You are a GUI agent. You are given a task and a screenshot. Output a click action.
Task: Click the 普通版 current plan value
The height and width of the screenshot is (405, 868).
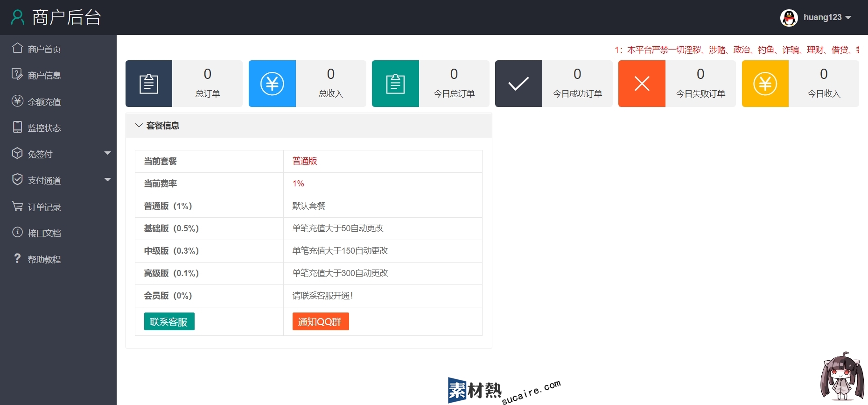click(x=305, y=161)
